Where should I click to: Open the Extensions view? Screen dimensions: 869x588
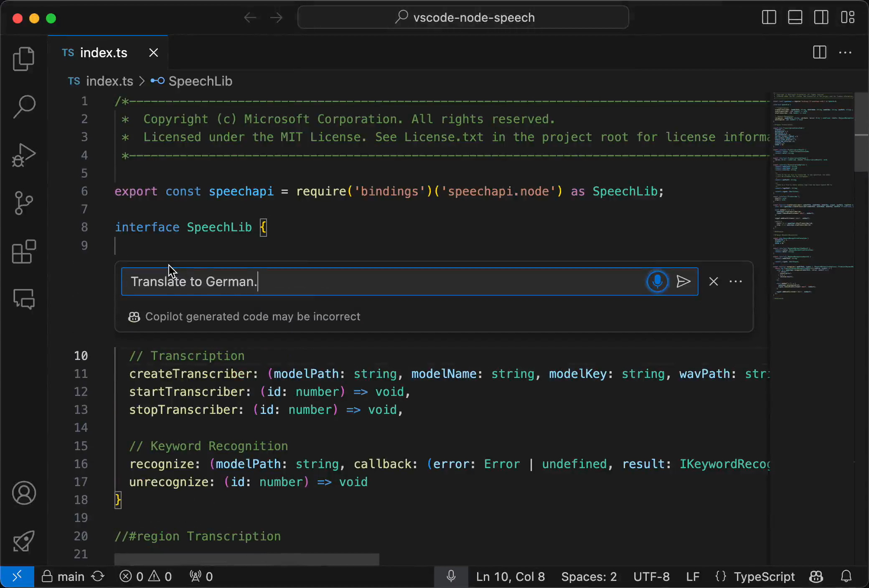pyautogui.click(x=24, y=251)
